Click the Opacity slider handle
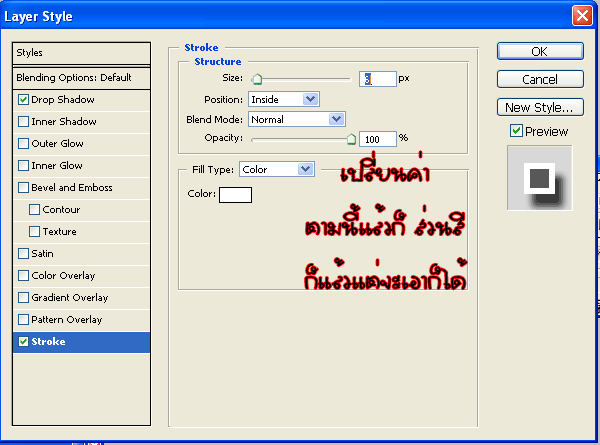Viewport: 600px width, 445px height. 351,139
